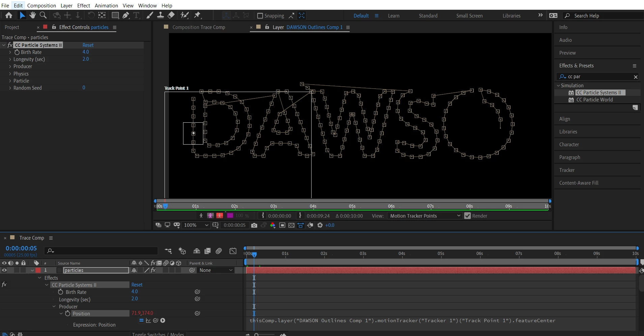Collapse the Simulation category in Effects & Presets
This screenshot has height=336, width=644.
click(x=558, y=86)
